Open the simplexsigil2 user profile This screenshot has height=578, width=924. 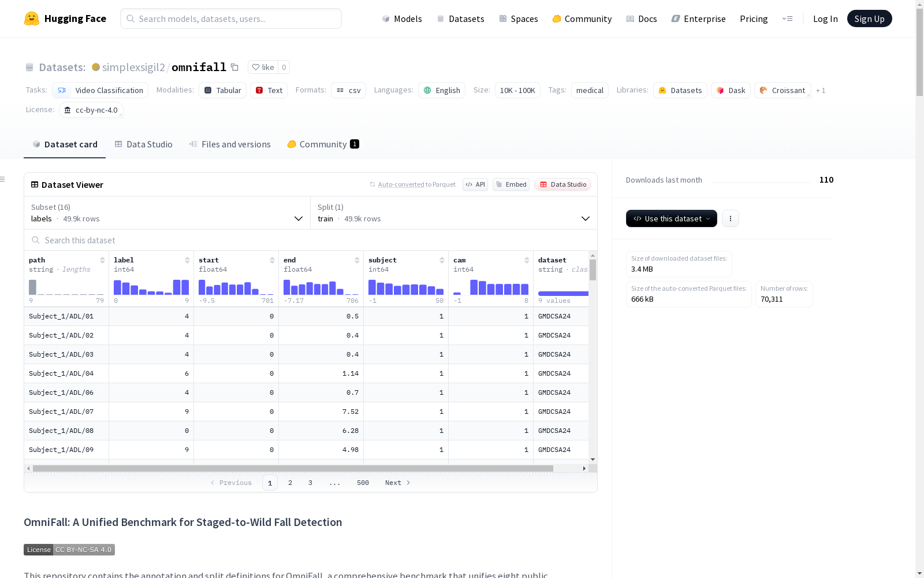[133, 67]
